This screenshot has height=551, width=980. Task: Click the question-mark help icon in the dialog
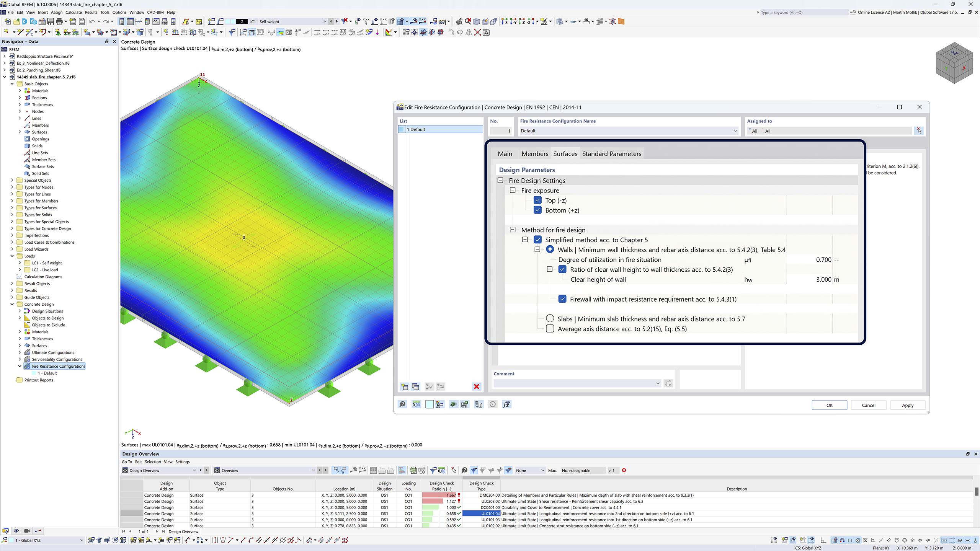point(402,404)
